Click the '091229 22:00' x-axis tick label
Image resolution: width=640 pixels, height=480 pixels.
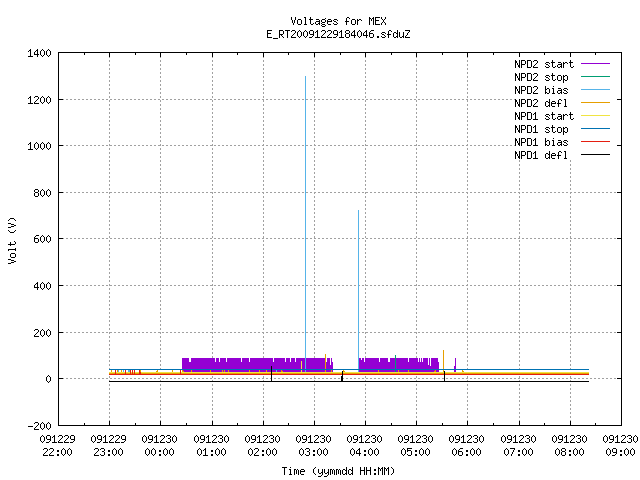pyautogui.click(x=58, y=446)
